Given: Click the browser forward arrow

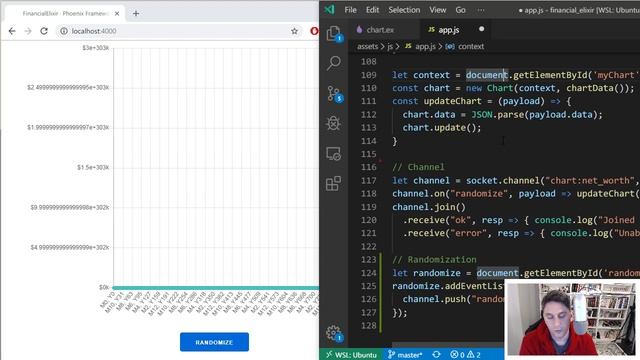Looking at the screenshot, I should click(28, 31).
